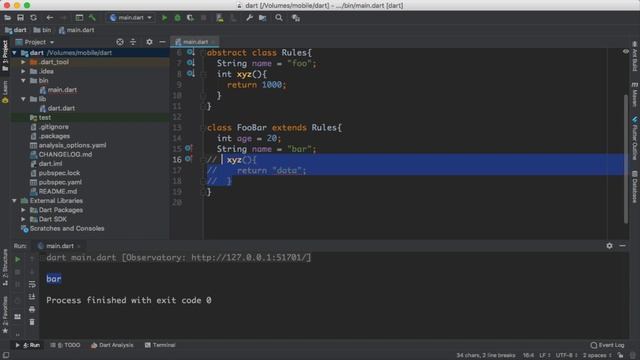Expand the .idea folder
The height and width of the screenshot is (360, 640).
23,71
